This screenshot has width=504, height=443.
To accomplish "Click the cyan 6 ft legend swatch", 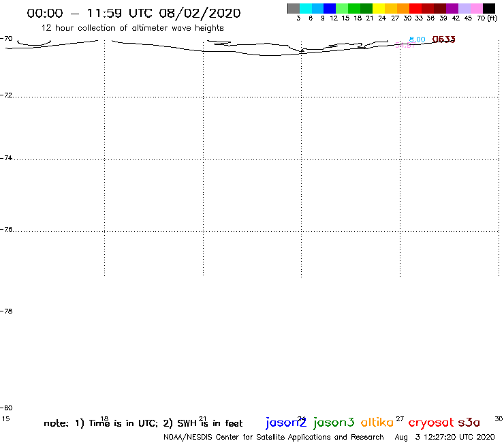I will pyautogui.click(x=306, y=8).
